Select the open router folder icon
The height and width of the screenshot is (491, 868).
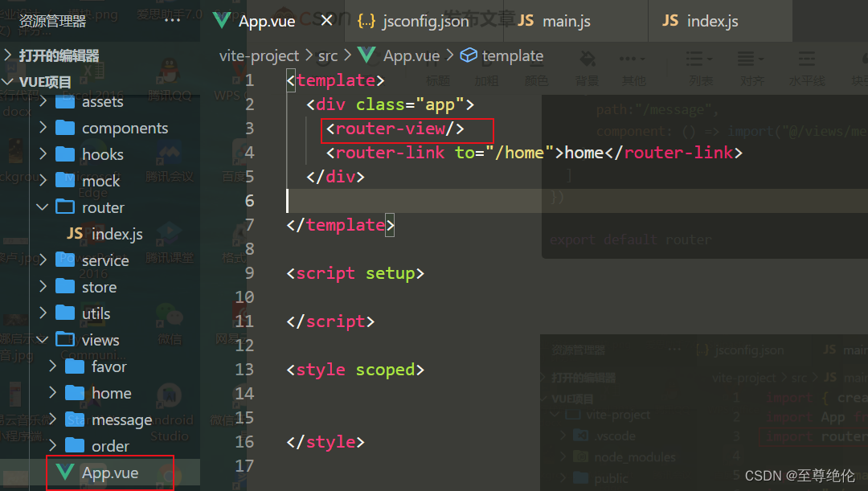[x=65, y=207]
